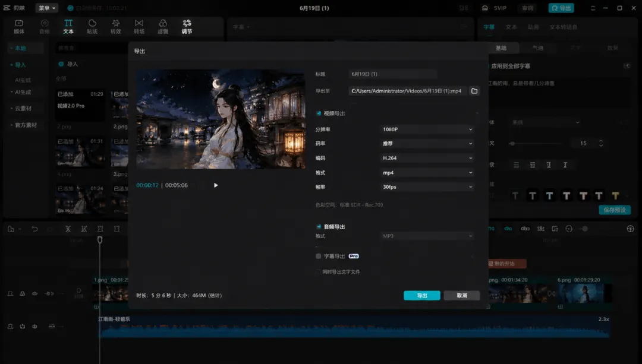
Task: Open the 帧率 30fps frame rate dropdown
Action: pos(427,187)
